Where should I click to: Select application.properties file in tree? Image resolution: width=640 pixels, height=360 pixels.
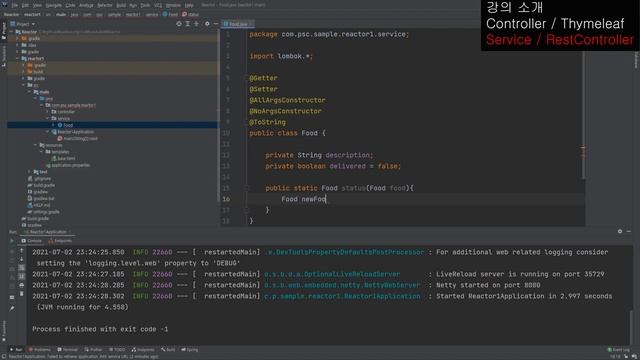pos(68,165)
